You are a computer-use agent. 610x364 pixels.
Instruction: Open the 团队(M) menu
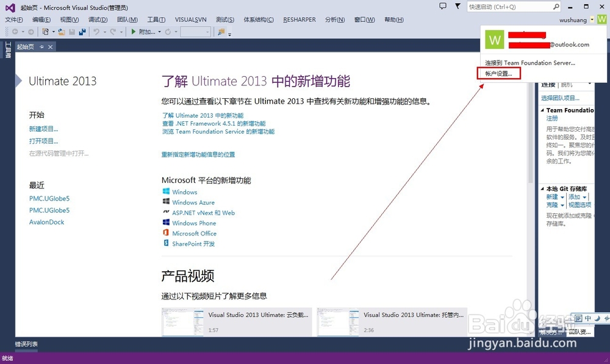[x=127, y=20]
